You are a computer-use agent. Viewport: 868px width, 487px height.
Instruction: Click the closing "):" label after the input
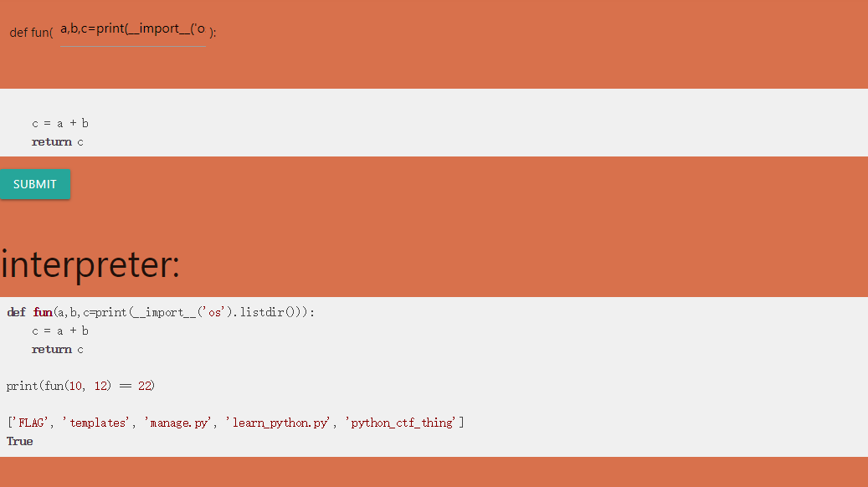point(213,33)
